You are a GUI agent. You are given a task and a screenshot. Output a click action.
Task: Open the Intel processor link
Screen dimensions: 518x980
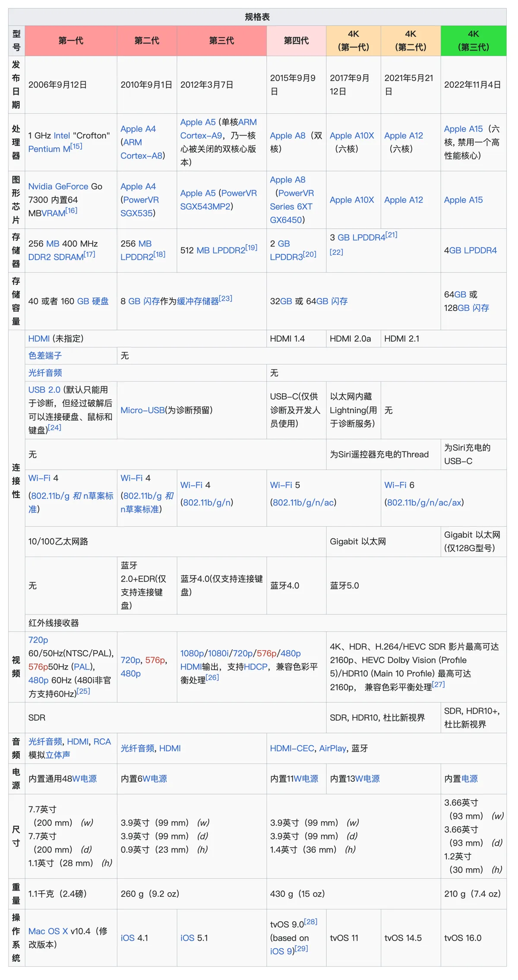[61, 136]
